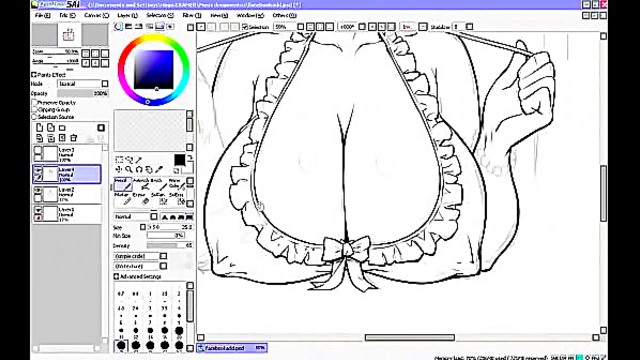Open the Window menu
The width and height of the screenshot is (640, 360).
250,15
